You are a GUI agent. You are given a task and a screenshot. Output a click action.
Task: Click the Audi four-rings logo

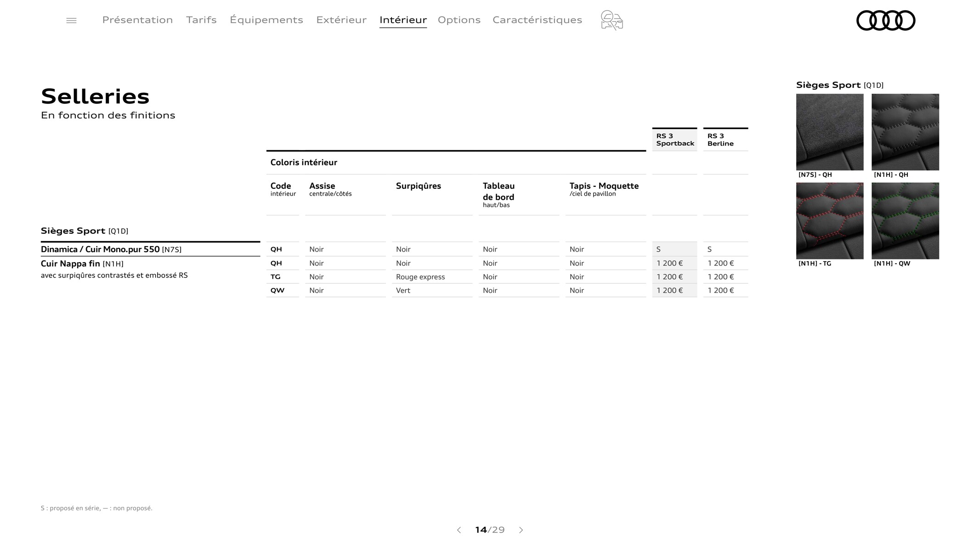886,21
